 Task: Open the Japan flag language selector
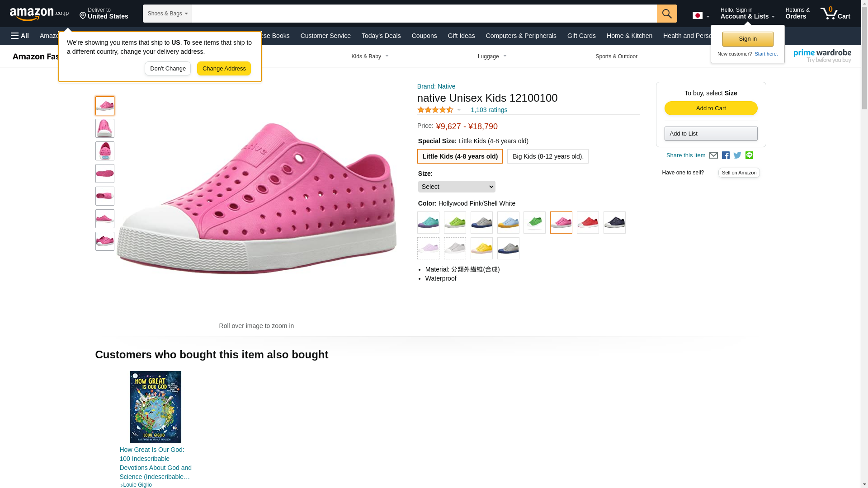click(x=701, y=16)
